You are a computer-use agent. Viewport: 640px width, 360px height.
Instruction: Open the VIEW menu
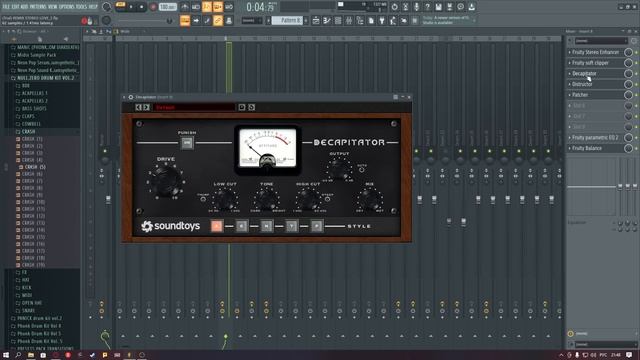[53, 7]
